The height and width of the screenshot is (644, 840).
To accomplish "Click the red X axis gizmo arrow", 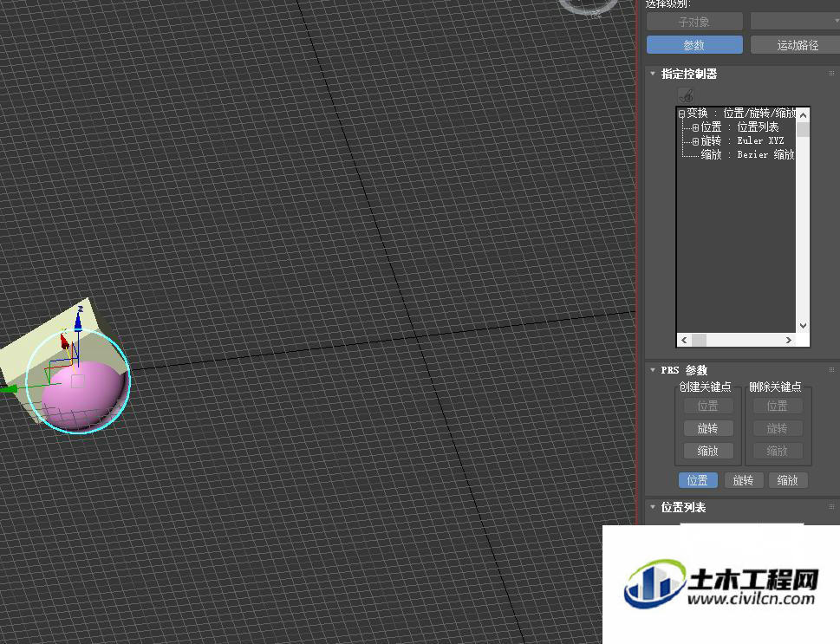I will pyautogui.click(x=64, y=341).
